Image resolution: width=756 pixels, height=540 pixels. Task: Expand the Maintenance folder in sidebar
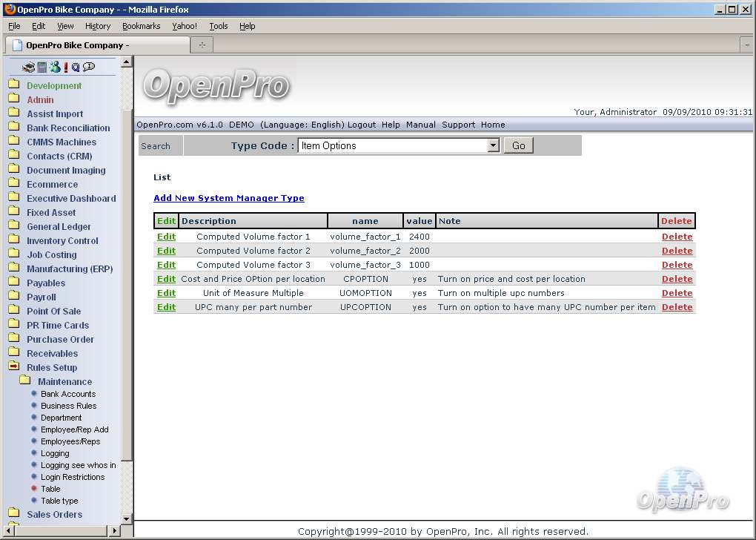(x=24, y=381)
